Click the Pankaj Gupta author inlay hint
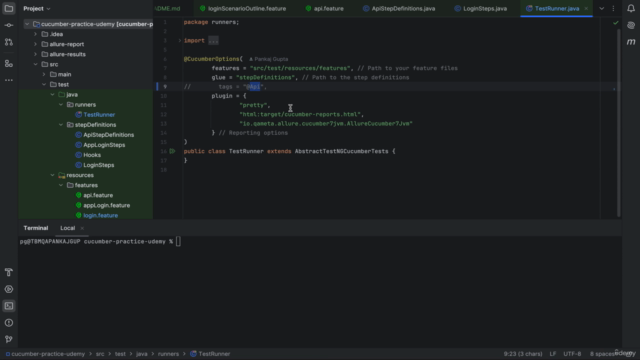Viewport: 640px width, 360px height. click(269, 59)
